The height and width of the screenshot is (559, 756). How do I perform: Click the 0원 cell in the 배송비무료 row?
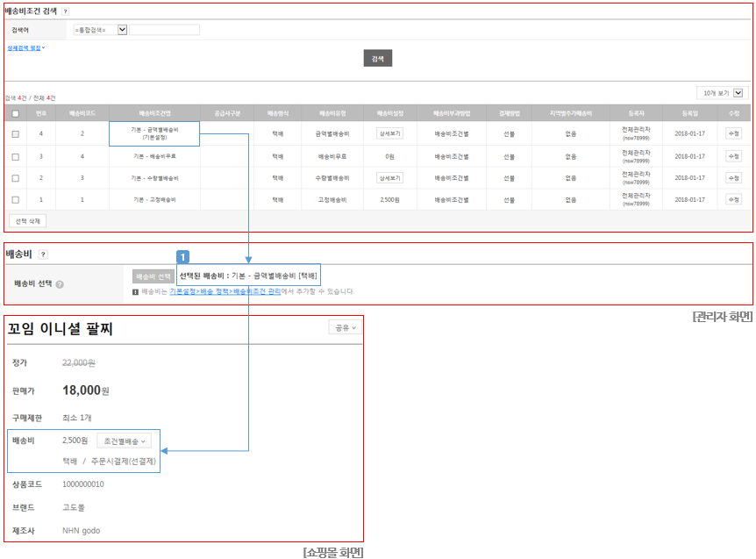pyautogui.click(x=389, y=156)
